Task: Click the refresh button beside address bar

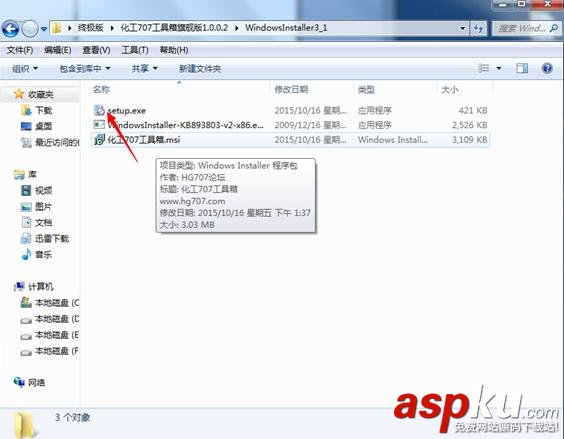Action: (x=478, y=28)
